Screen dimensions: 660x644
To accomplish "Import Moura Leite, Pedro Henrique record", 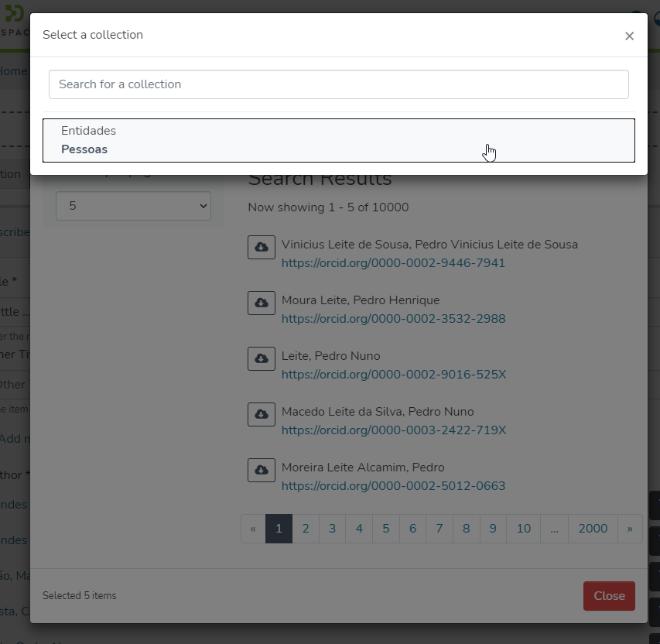I will click(x=261, y=303).
